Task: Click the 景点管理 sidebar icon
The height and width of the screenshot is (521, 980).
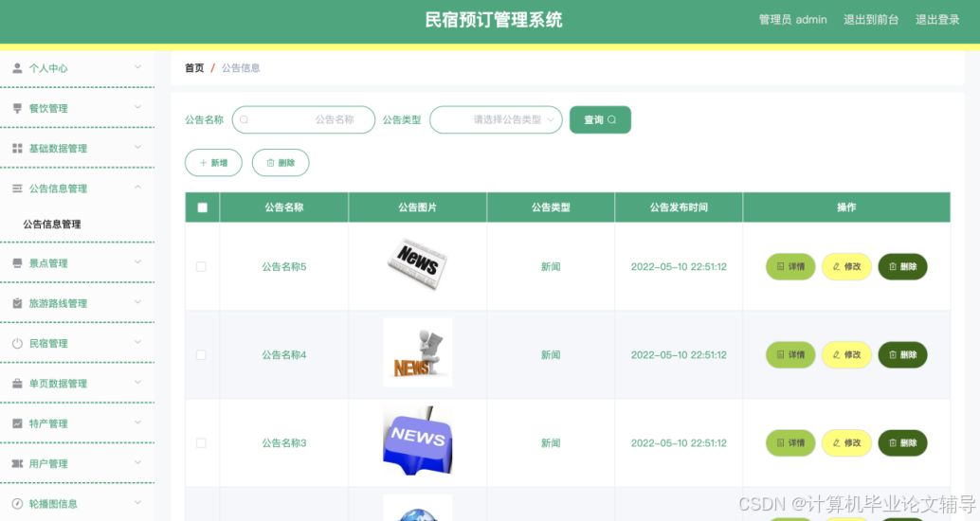Action: pyautogui.click(x=17, y=263)
